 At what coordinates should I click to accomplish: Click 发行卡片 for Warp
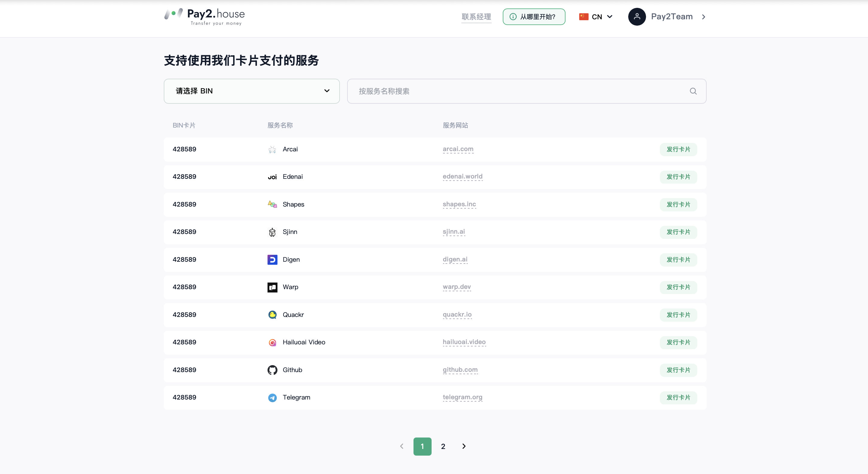coord(678,287)
